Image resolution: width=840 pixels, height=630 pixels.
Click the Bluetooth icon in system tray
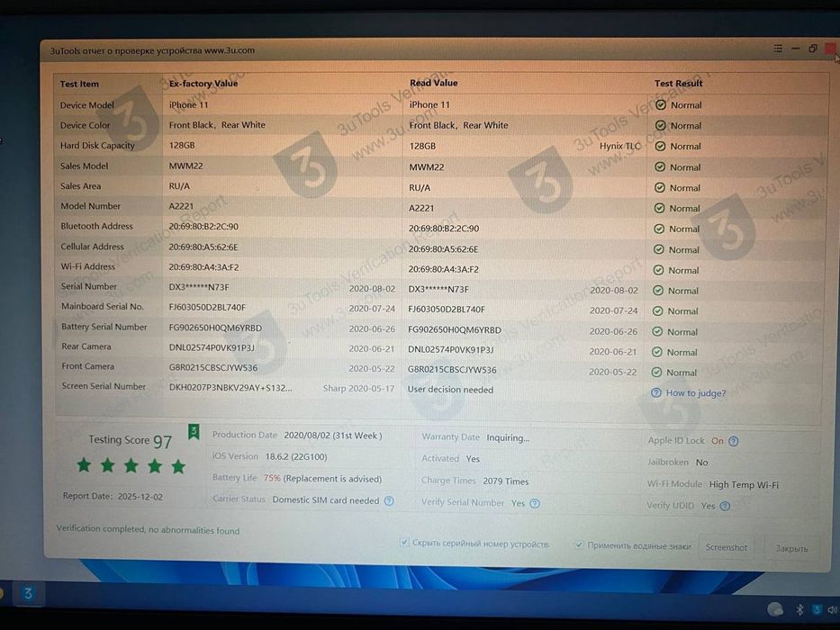coord(799,609)
